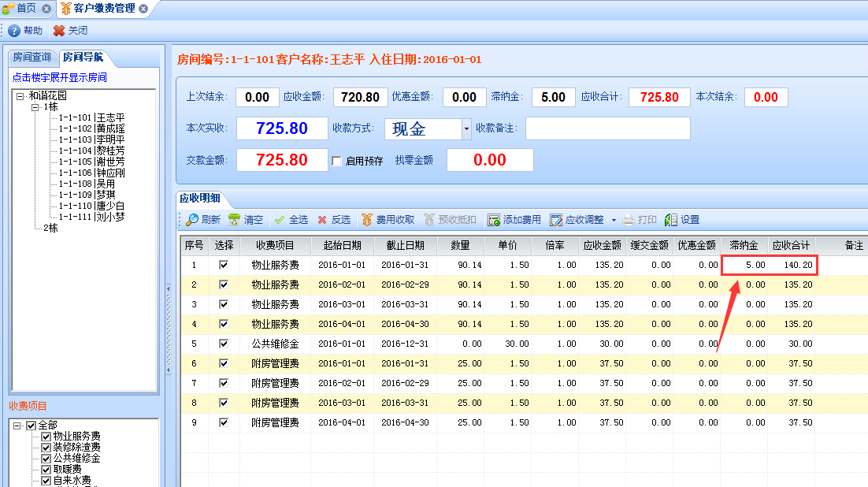The width and height of the screenshot is (868, 487).
Task: Collapse the 和谐花园 tree node
Action: (x=20, y=96)
